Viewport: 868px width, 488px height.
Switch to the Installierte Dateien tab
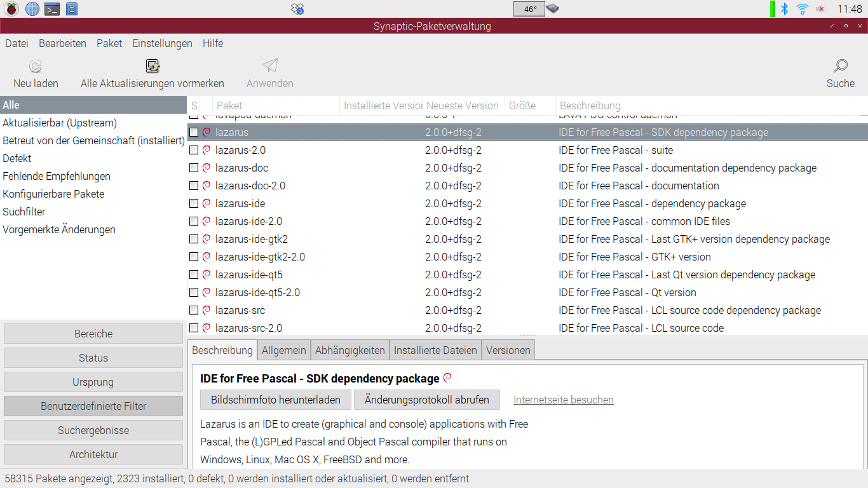tap(435, 350)
